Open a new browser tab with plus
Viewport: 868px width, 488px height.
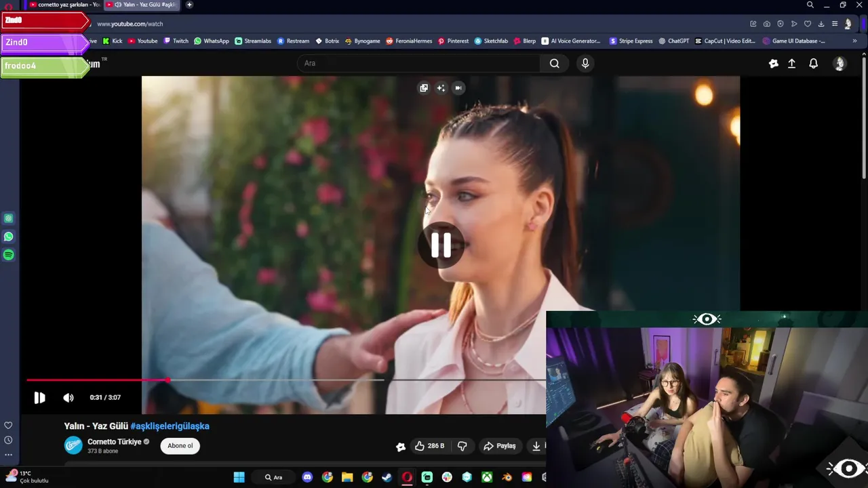click(189, 5)
